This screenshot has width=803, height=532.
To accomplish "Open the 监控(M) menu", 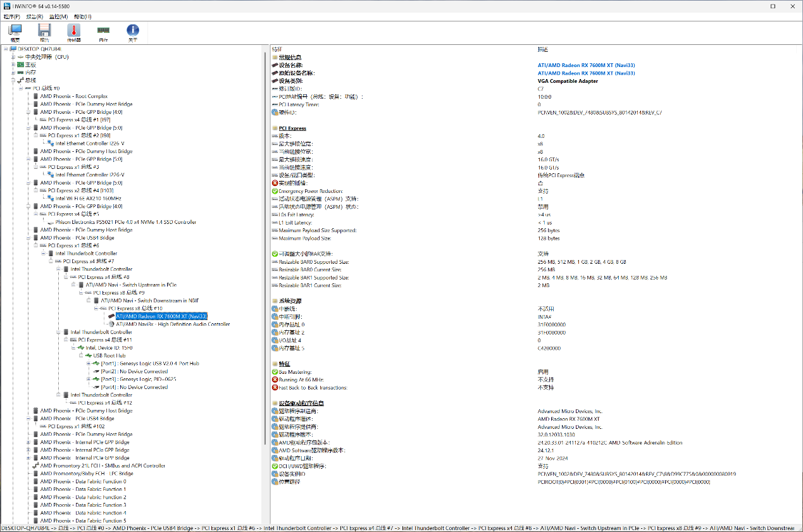I will click(59, 16).
